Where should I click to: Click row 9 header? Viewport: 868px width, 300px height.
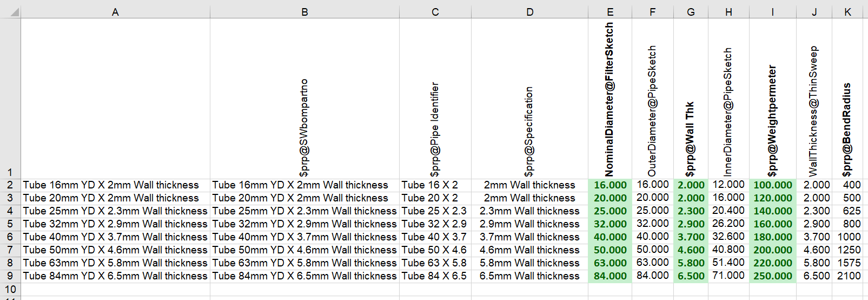point(10,276)
